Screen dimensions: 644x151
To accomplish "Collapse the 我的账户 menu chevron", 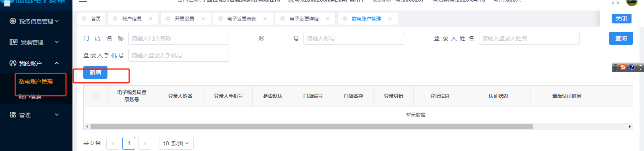I will coord(57,63).
